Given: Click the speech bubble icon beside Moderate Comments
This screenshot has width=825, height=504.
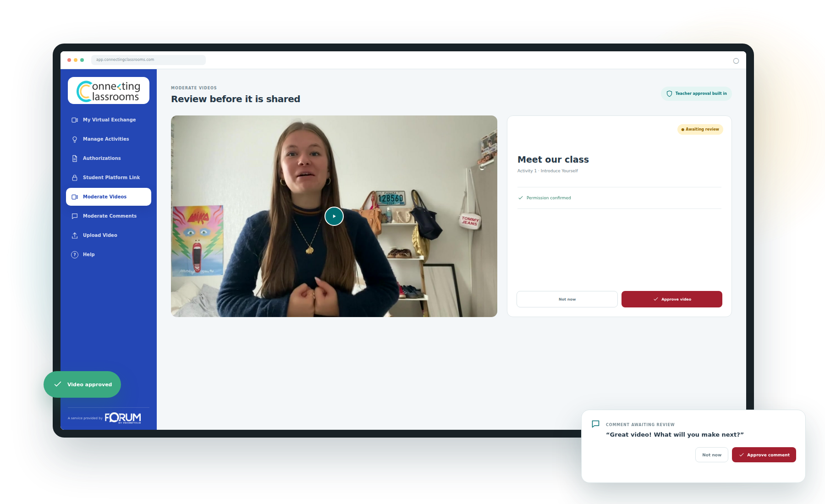Looking at the screenshot, I should coord(75,216).
